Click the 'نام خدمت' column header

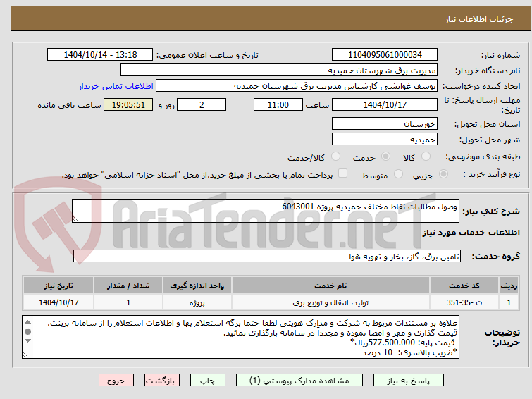pos(330,286)
